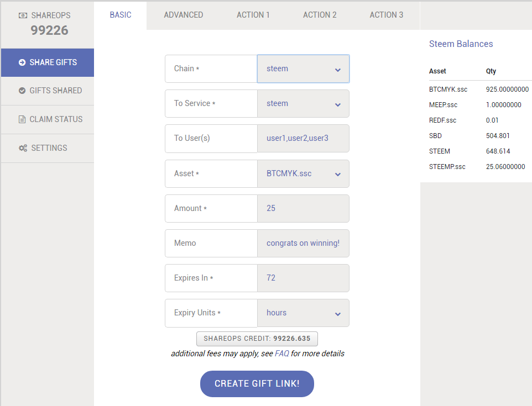The width and height of the screenshot is (532, 406).
Task: Open the Share Gifts sidebar item
Action: click(48, 63)
